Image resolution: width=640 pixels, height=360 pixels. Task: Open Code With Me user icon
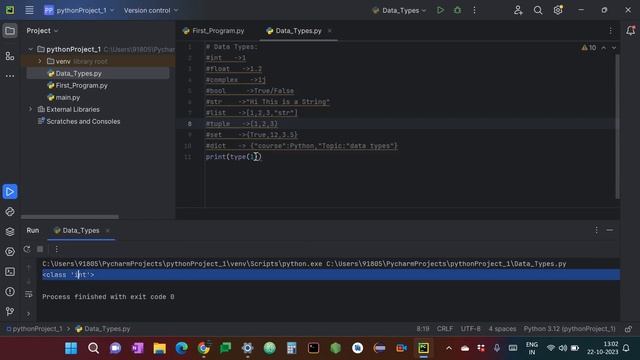[518, 10]
